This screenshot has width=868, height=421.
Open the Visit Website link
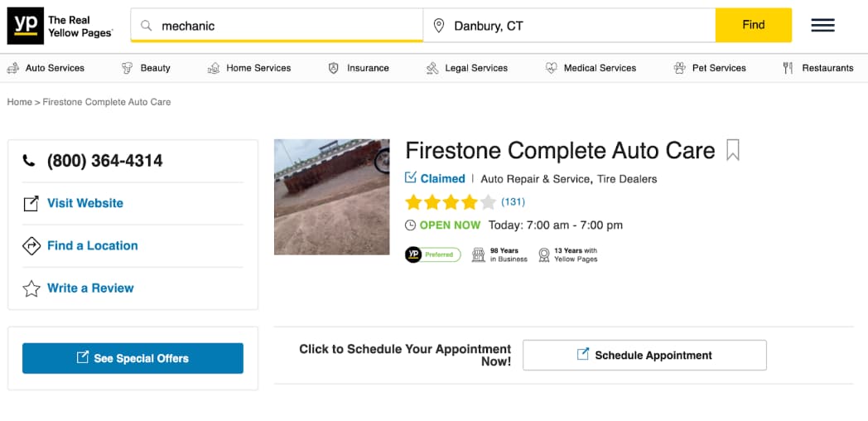click(x=85, y=203)
